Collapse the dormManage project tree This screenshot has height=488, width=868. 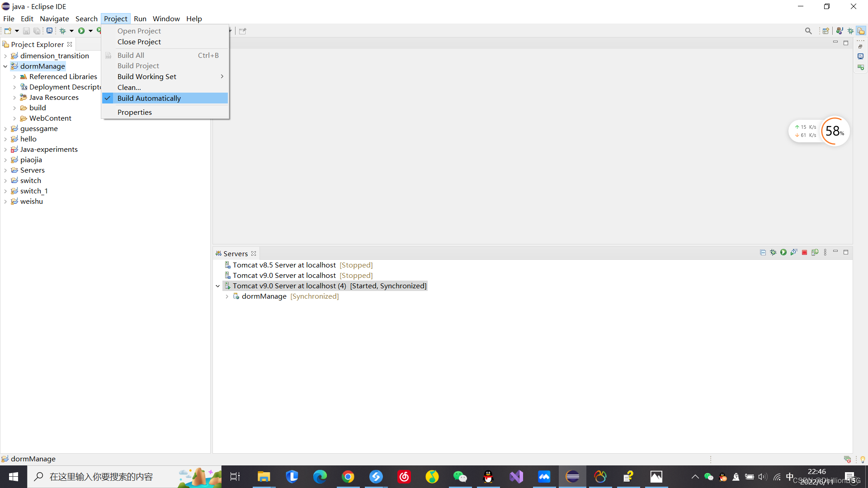click(x=5, y=66)
